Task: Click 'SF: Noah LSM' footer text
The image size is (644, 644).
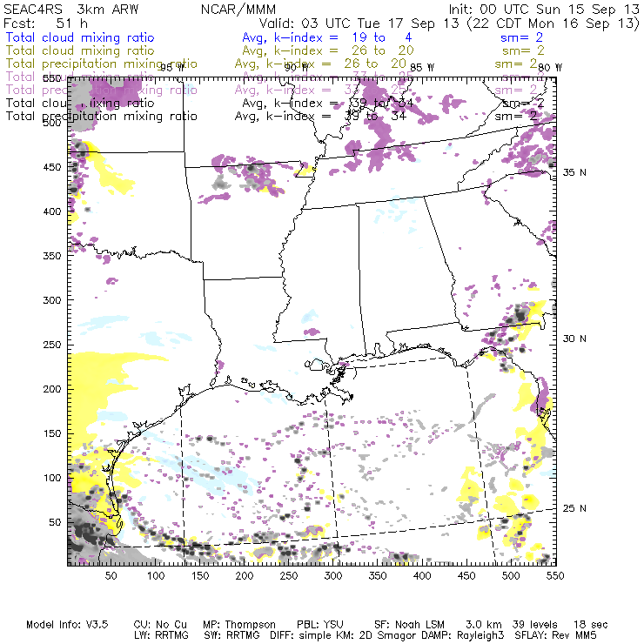Action: click(x=410, y=625)
